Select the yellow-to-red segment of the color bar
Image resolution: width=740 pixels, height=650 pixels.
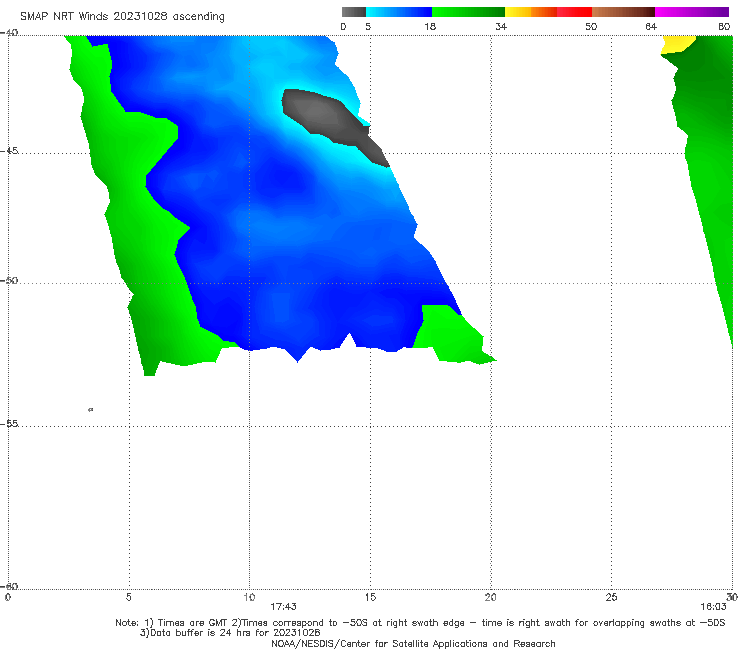[548, 12]
